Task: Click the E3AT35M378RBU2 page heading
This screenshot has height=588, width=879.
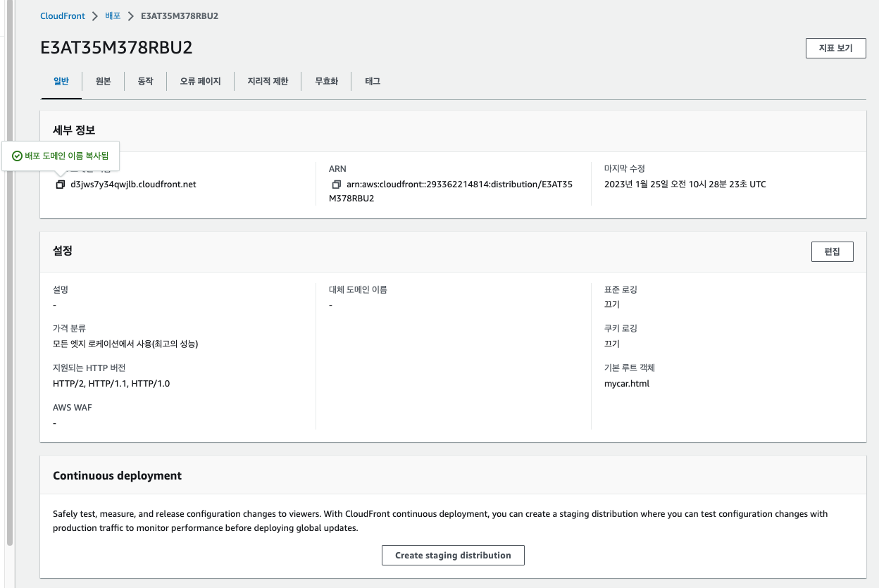Action: [x=117, y=47]
